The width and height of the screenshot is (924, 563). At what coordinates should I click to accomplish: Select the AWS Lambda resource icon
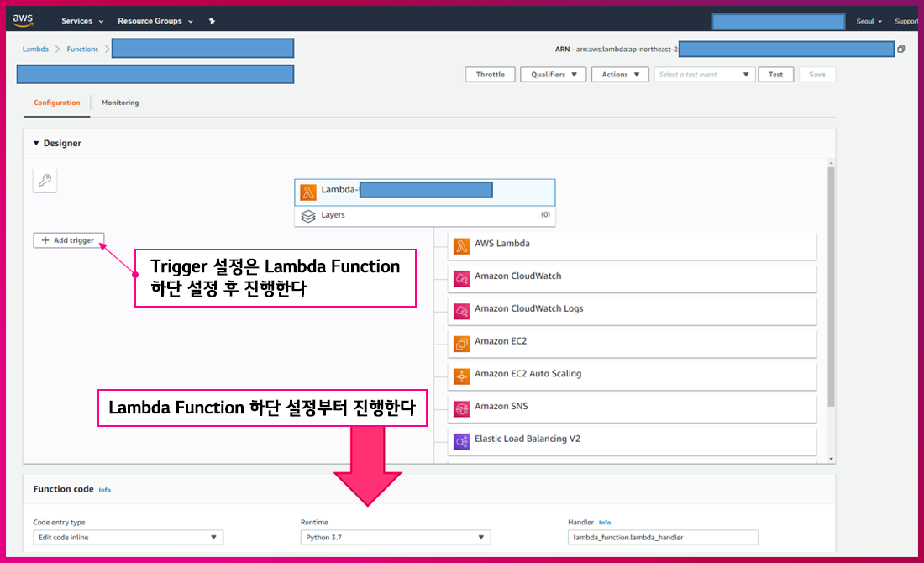point(461,245)
